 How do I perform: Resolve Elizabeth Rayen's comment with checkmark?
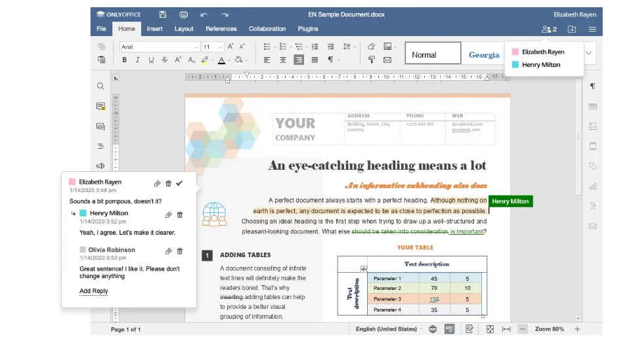179,184
